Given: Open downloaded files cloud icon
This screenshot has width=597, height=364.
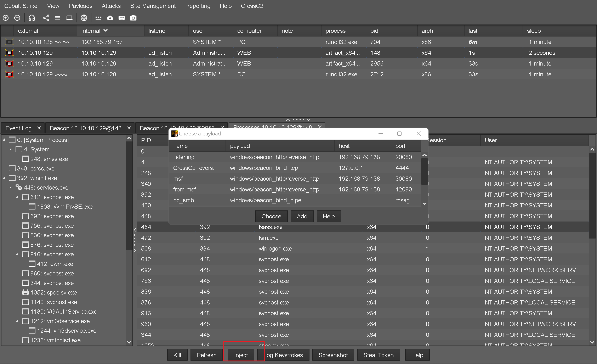Looking at the screenshot, I should (x=110, y=18).
